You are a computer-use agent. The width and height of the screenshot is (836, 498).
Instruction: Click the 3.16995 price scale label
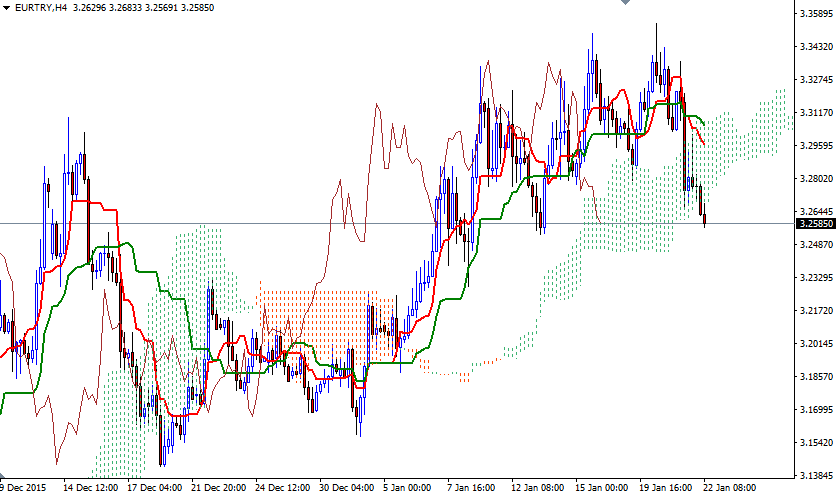pyautogui.click(x=816, y=409)
